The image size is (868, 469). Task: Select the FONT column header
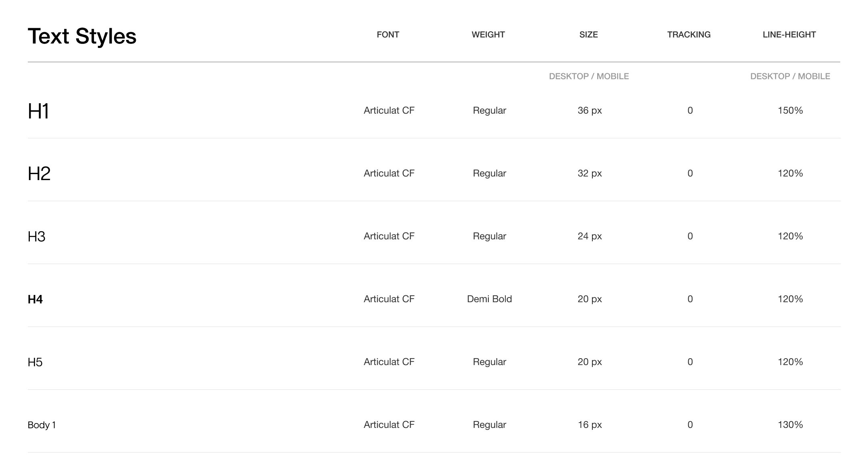pos(388,35)
